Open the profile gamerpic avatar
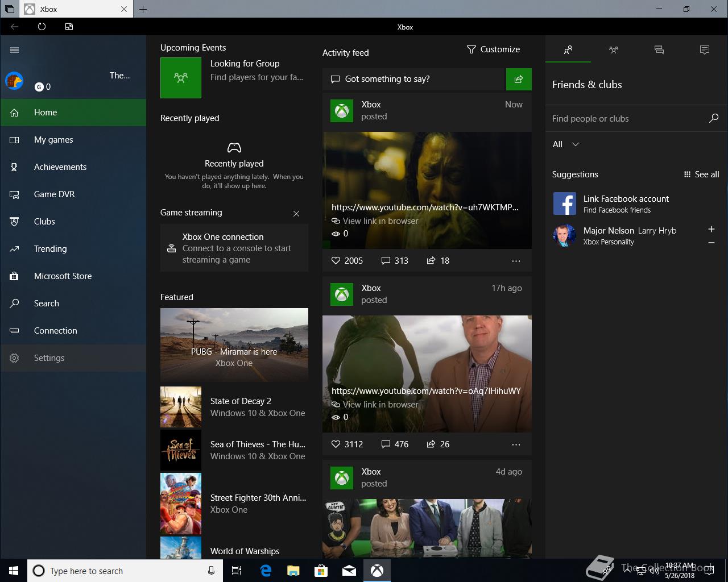Image resolution: width=728 pixels, height=582 pixels. pyautogui.click(x=14, y=81)
